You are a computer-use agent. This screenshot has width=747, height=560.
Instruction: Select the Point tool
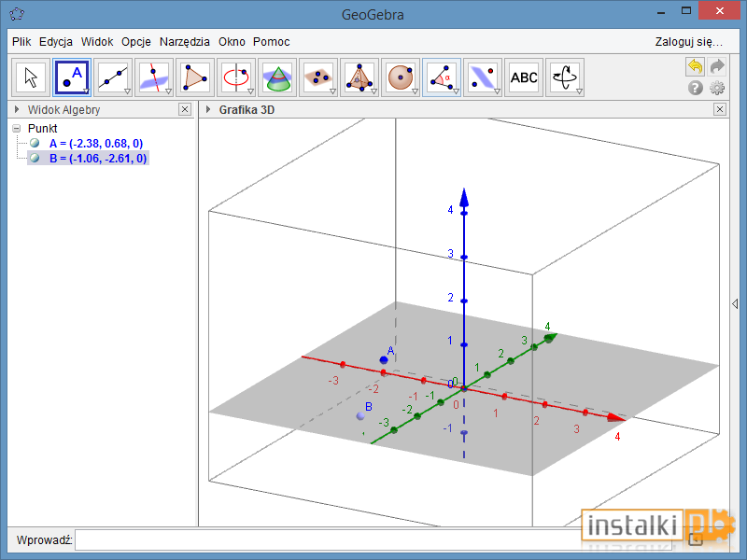coord(72,77)
